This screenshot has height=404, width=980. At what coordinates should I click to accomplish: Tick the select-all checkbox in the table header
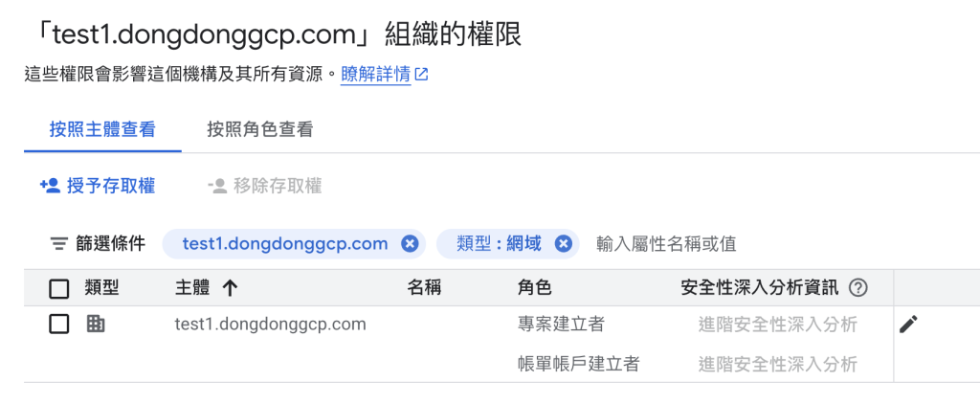(59, 288)
